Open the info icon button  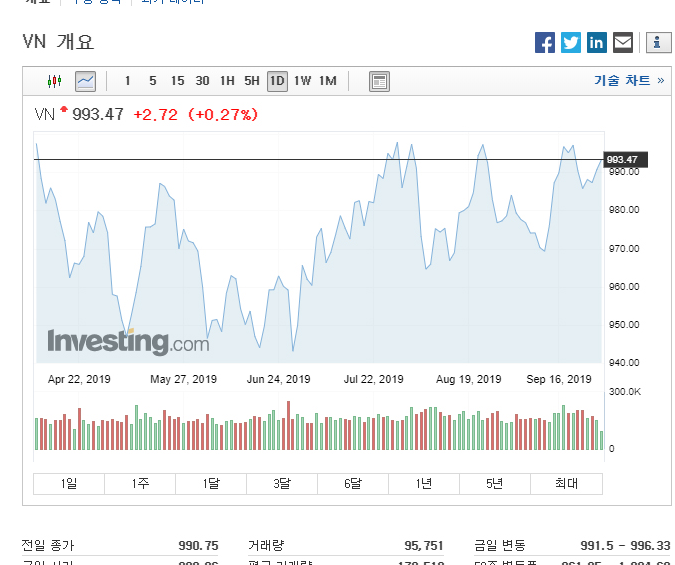[x=657, y=43]
